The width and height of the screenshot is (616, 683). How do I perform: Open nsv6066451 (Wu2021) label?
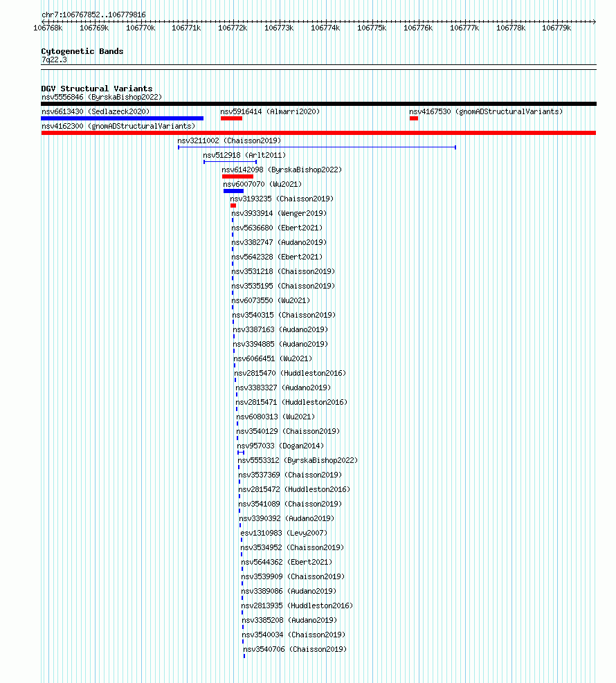pos(273,358)
